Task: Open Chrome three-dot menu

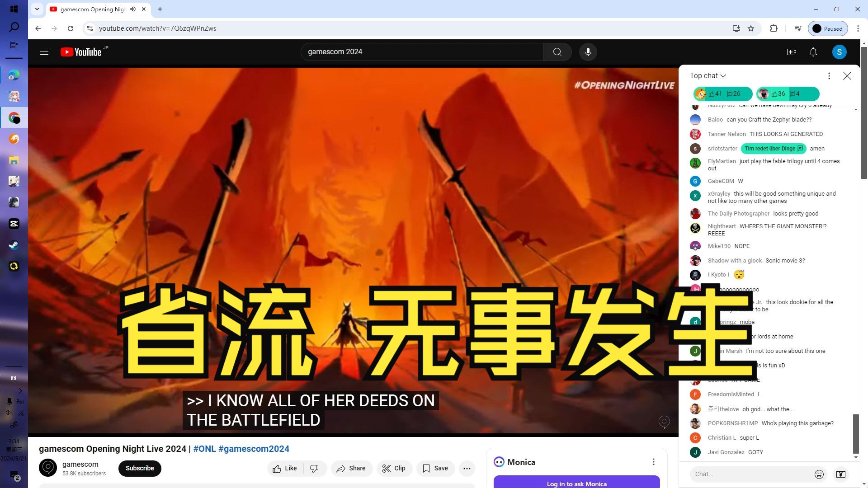Action: pyautogui.click(x=858, y=28)
